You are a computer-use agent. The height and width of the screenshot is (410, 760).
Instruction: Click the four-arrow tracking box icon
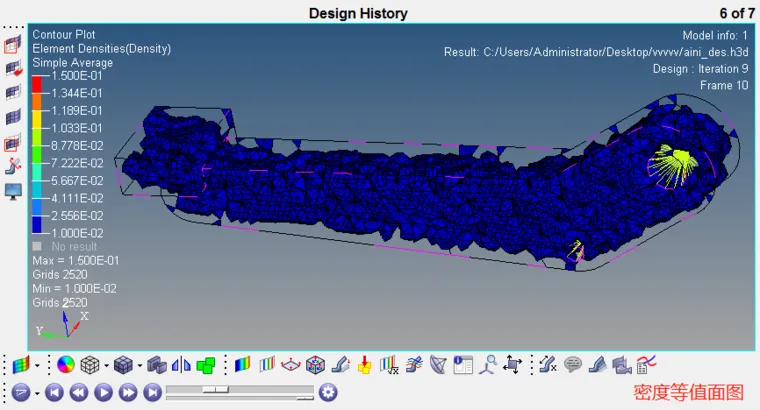(x=512, y=364)
